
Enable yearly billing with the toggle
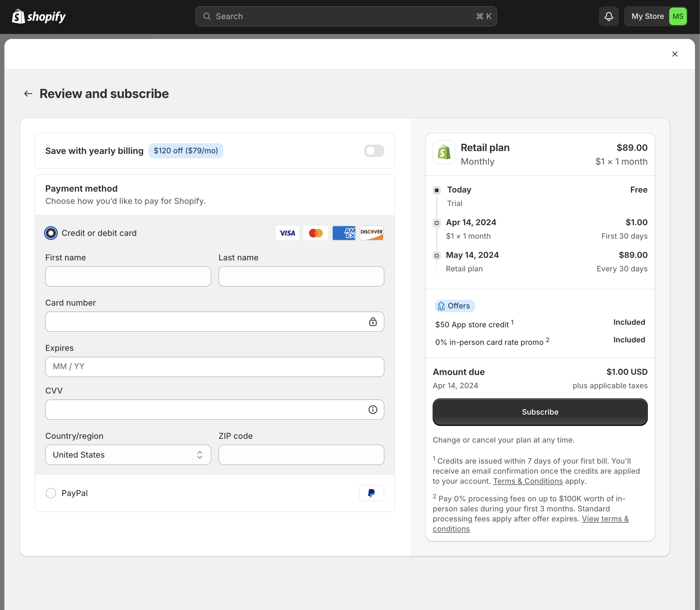(374, 151)
